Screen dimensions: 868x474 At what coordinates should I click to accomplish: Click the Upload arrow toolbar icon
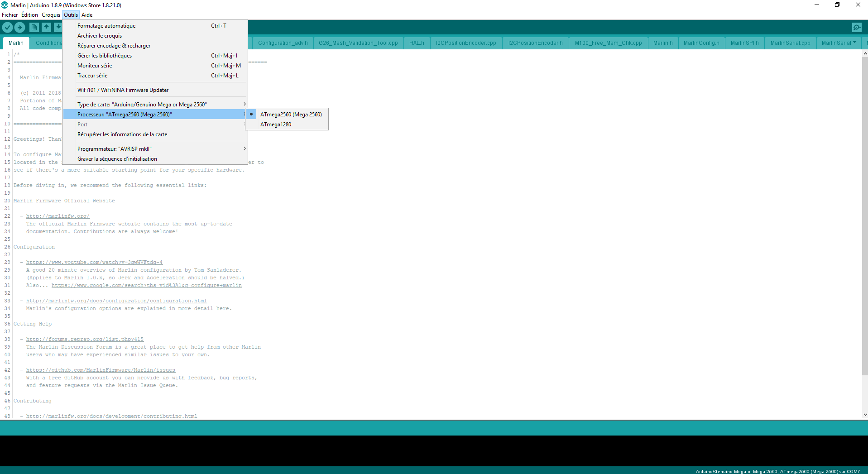point(20,28)
